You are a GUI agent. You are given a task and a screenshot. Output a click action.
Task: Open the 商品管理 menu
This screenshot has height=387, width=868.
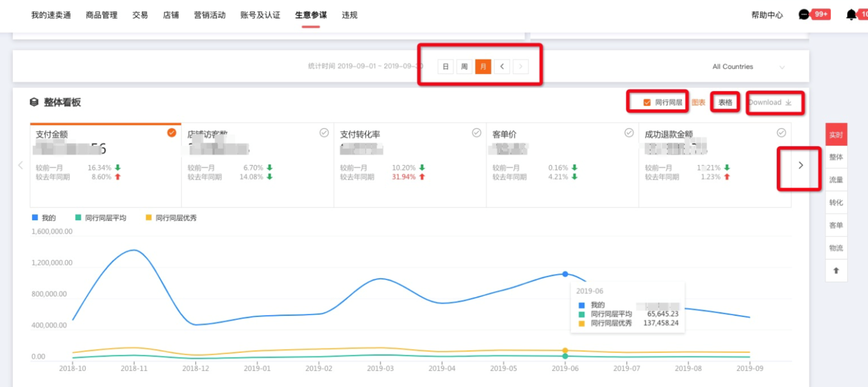[x=101, y=15]
